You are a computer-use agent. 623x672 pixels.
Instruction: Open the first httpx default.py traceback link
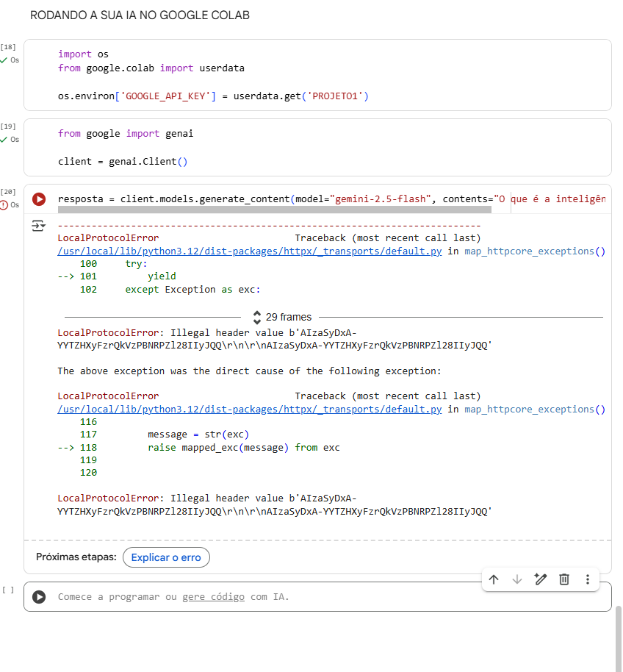pyautogui.click(x=250, y=251)
